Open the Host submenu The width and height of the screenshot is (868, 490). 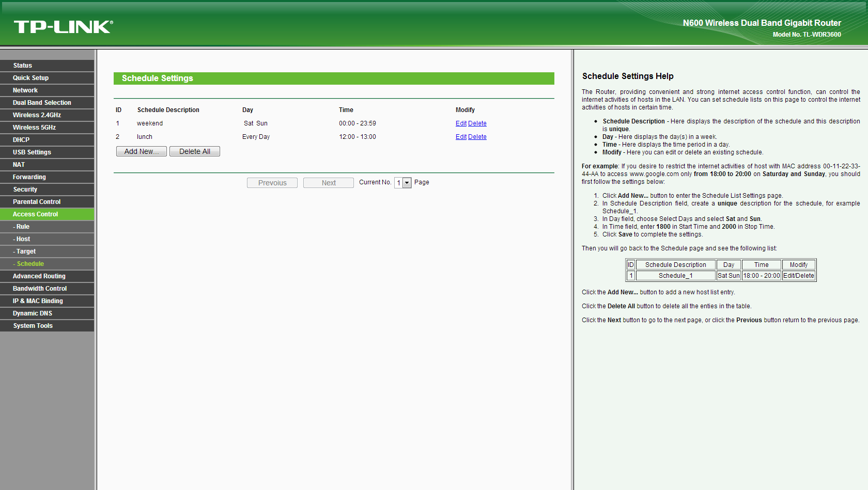pyautogui.click(x=47, y=239)
